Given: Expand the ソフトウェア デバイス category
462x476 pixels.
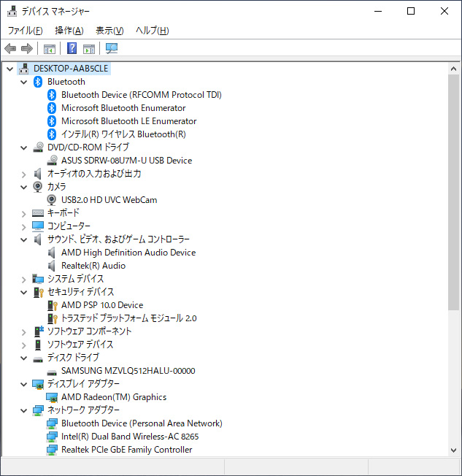Looking at the screenshot, I should tap(23, 345).
